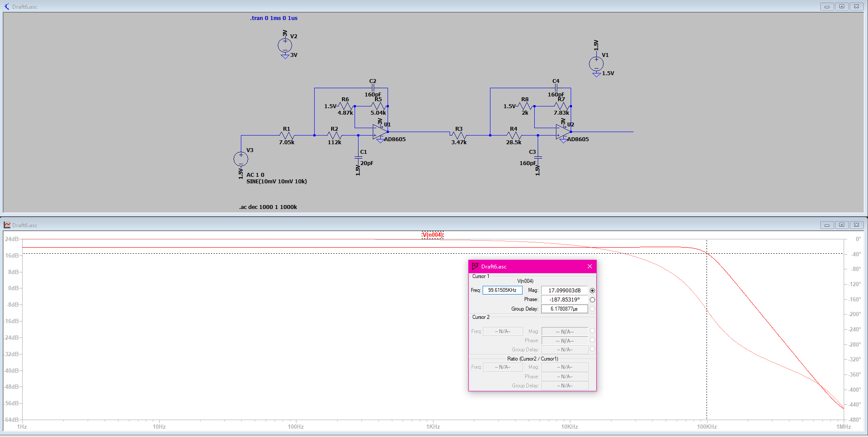The image size is (868, 437).
Task: Click the U2 op-amp symbol
Action: pos(563,132)
